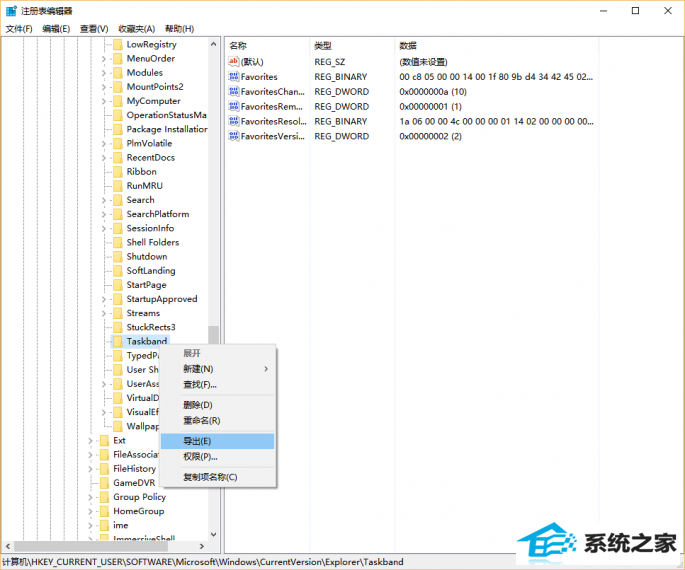Expand the Group Policy key
685x570 pixels.
[90, 497]
